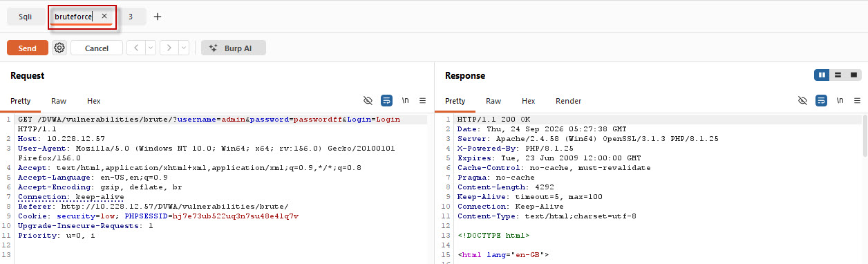Viewport: 868px width, 264px height.
Task: Add a new Repeater tab with plus icon
Action: point(158,17)
